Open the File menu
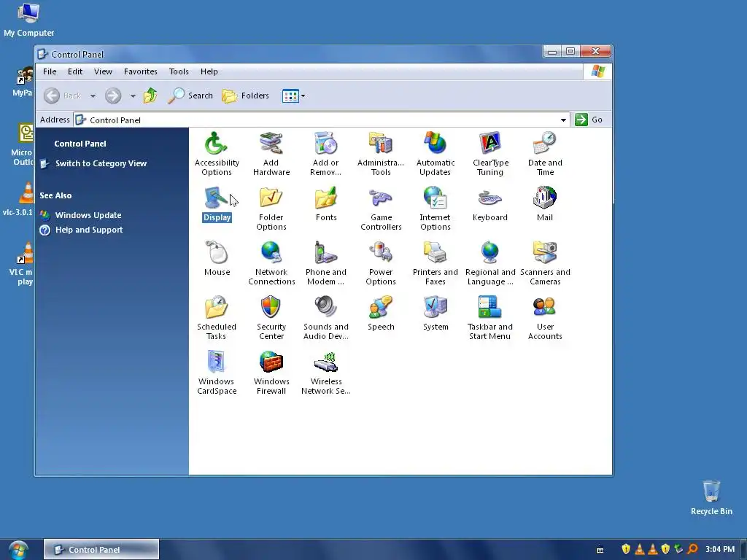This screenshot has width=747, height=560. (50, 71)
